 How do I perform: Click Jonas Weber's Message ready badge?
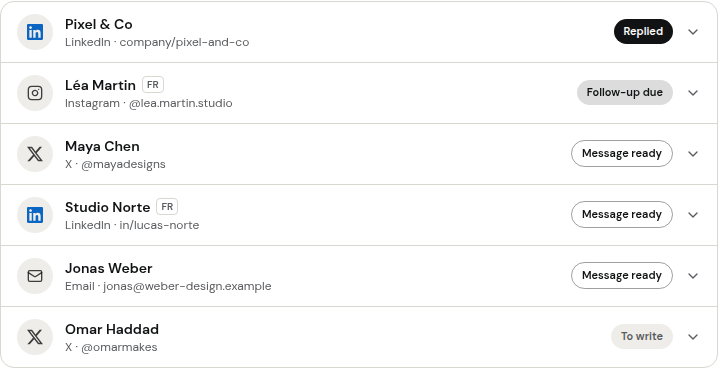622,275
